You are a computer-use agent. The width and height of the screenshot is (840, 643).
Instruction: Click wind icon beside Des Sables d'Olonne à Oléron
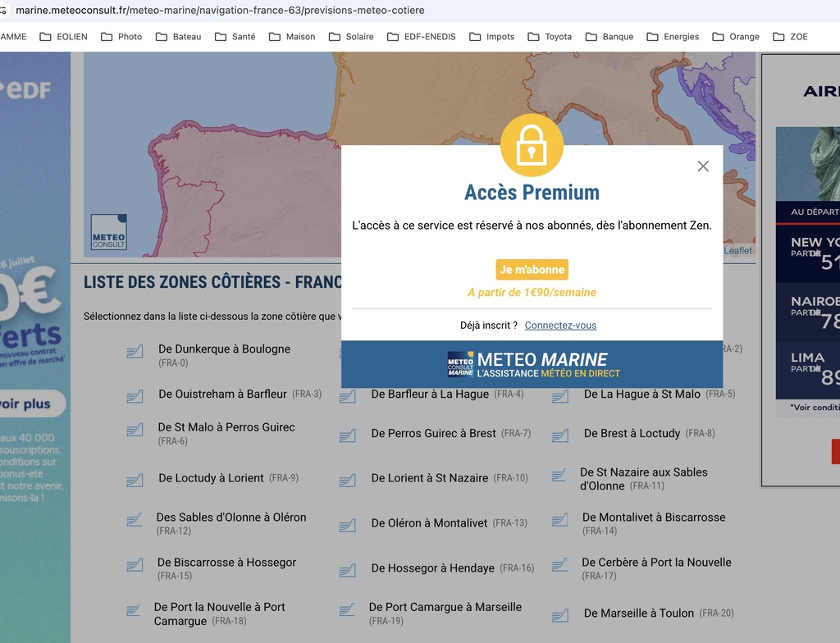pos(135,520)
